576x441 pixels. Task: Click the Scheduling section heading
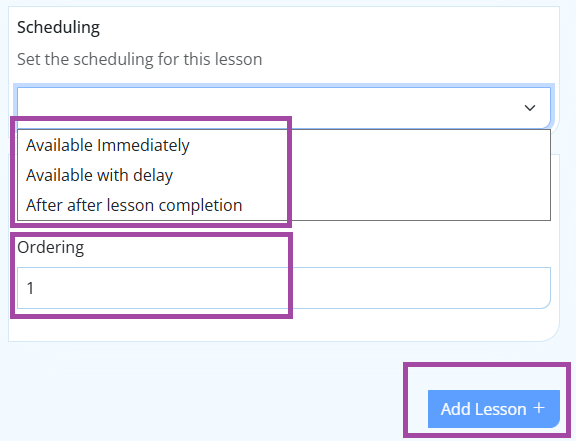[x=58, y=28]
